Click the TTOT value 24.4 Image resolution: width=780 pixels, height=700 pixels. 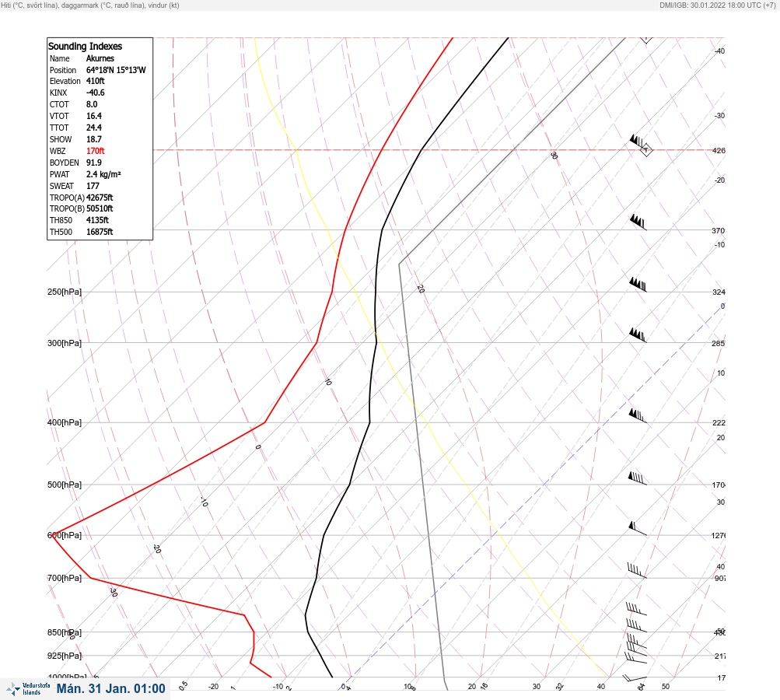[x=94, y=128]
